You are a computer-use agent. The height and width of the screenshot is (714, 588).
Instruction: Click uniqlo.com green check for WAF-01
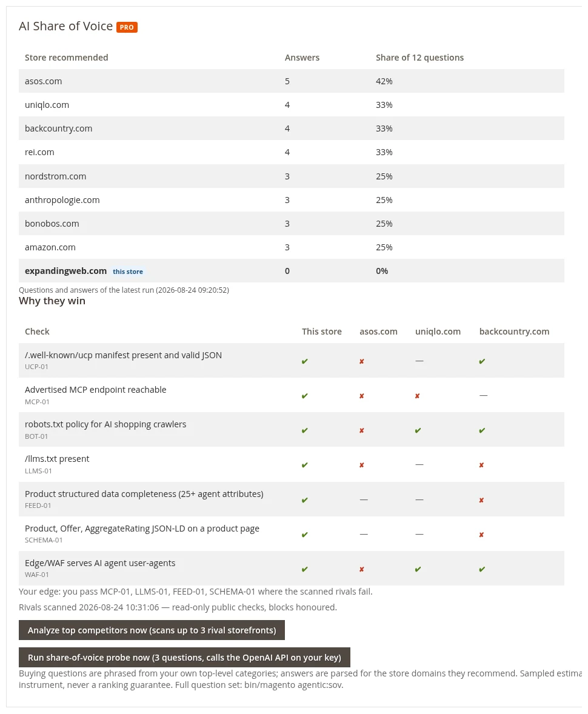tap(418, 570)
